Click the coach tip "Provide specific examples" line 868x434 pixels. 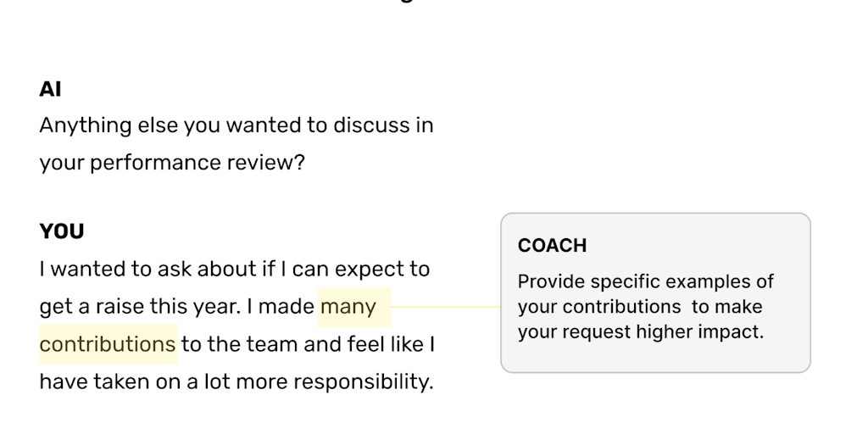[x=645, y=281]
